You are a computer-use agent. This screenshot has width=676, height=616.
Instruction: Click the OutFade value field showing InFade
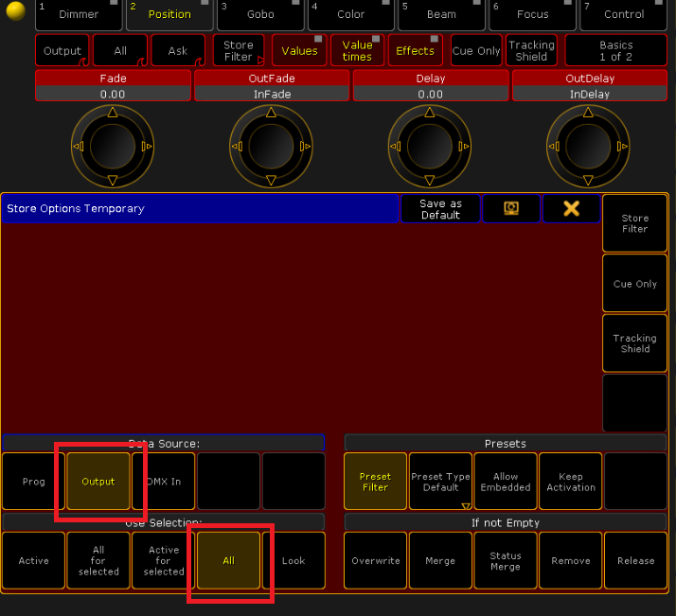point(272,94)
